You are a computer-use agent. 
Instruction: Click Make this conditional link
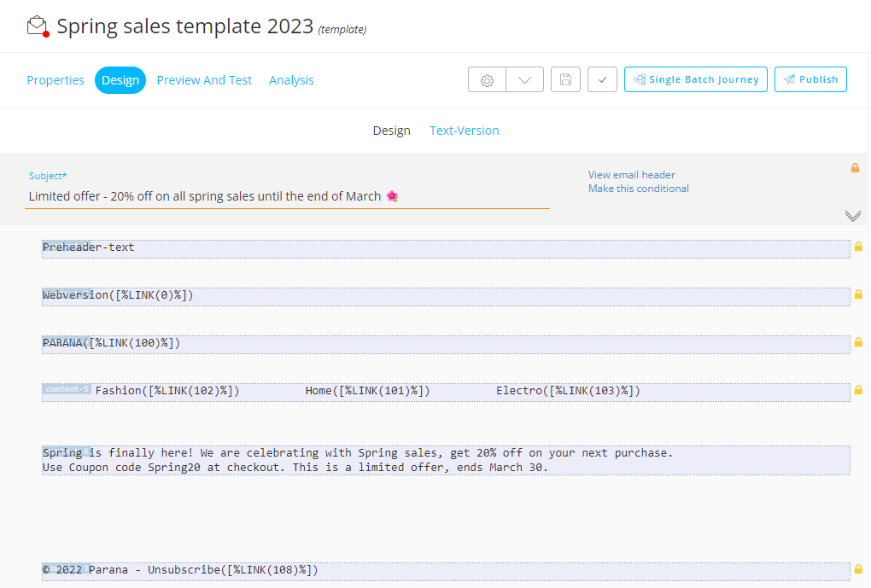coord(638,189)
